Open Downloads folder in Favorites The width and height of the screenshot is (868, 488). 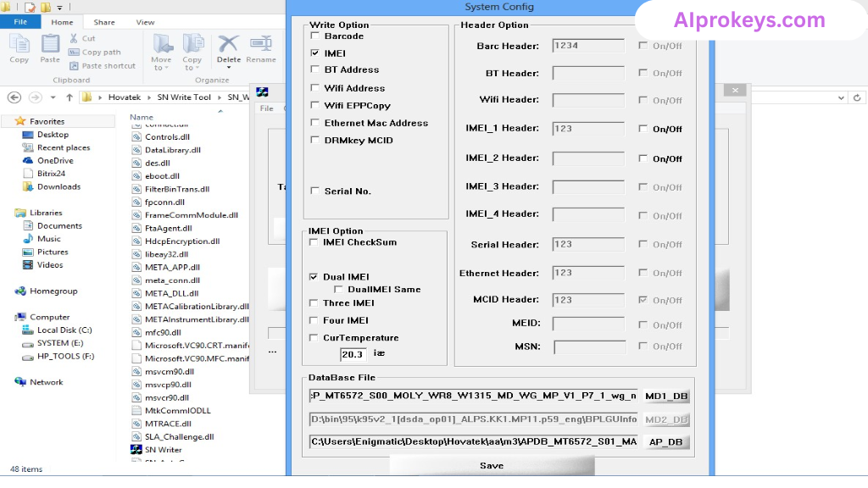click(x=58, y=186)
